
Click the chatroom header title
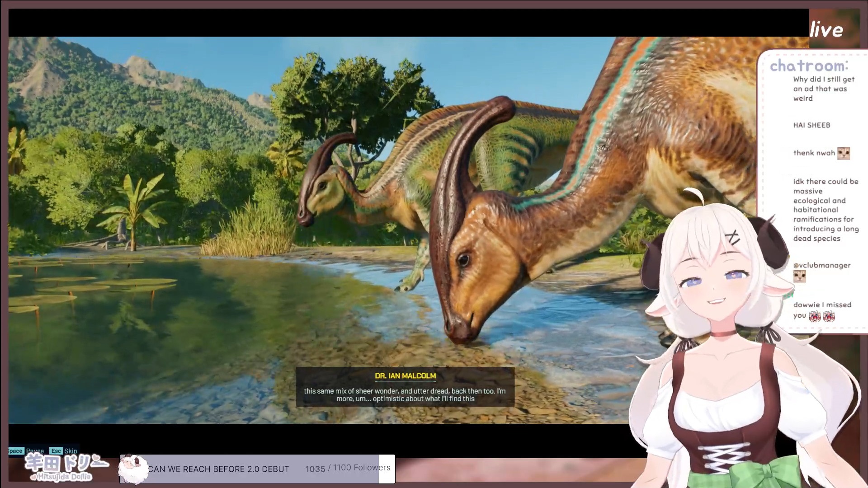(809, 66)
